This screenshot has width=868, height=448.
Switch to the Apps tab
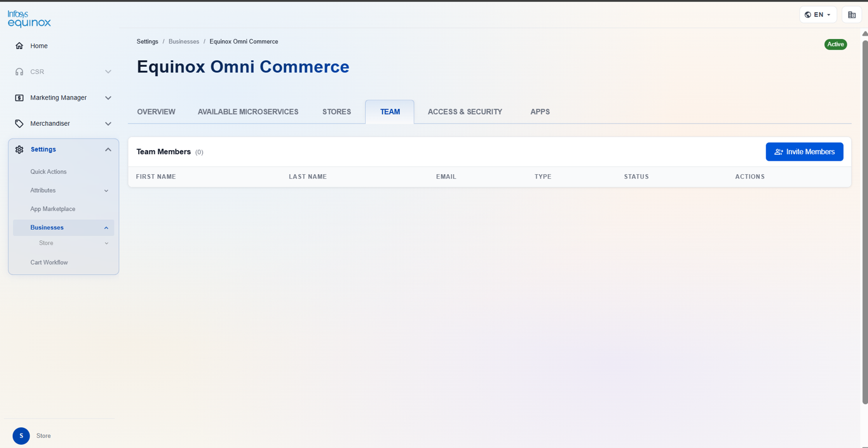tap(540, 112)
